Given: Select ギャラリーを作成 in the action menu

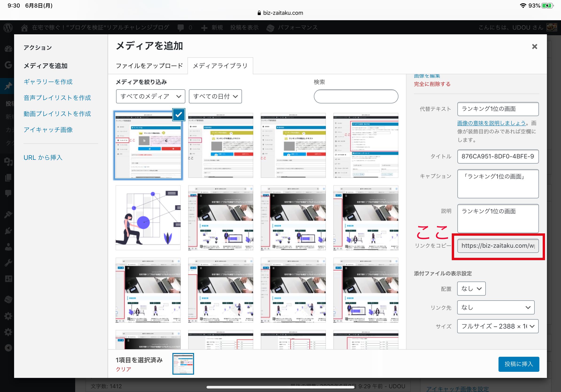Looking at the screenshot, I should click(48, 82).
